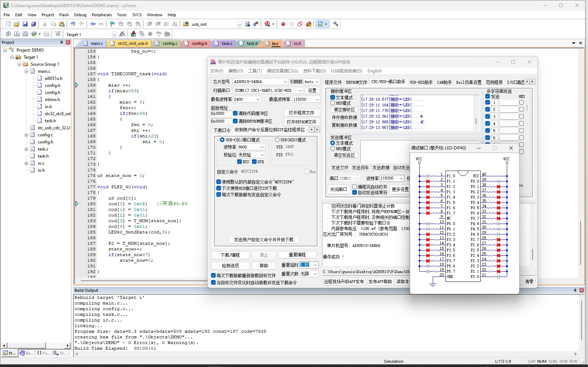
Task: Uncheck the RTS checkbox
Action: pyautogui.click(x=240, y=162)
